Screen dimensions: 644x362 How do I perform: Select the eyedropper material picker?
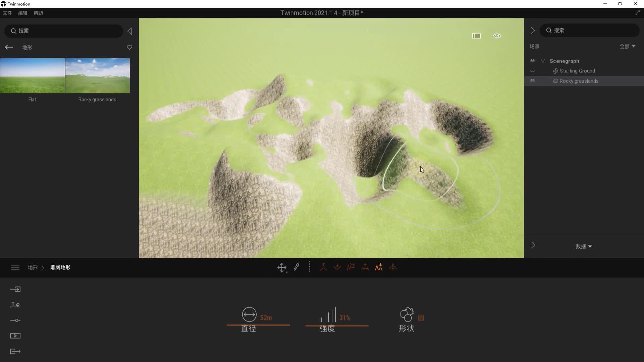pyautogui.click(x=297, y=267)
